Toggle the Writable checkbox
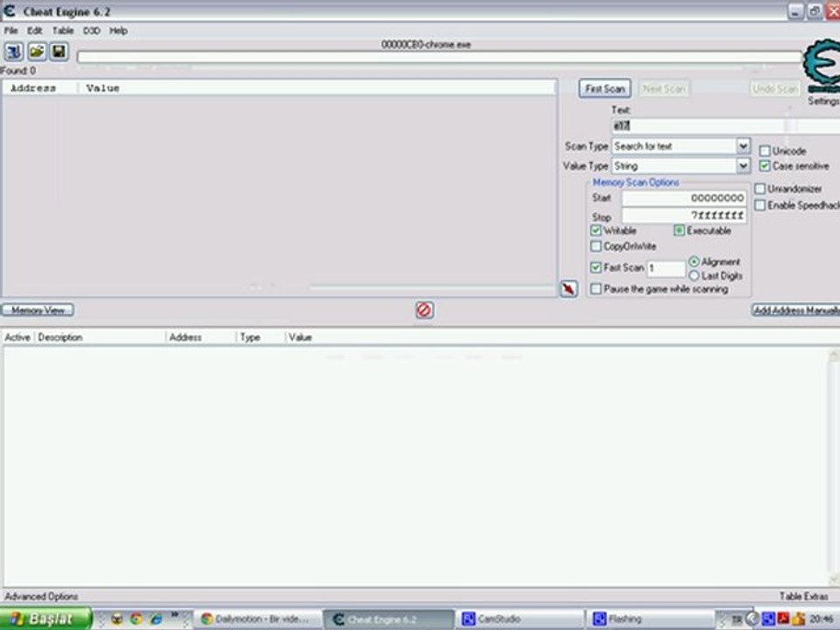The width and height of the screenshot is (840, 630). coord(596,230)
